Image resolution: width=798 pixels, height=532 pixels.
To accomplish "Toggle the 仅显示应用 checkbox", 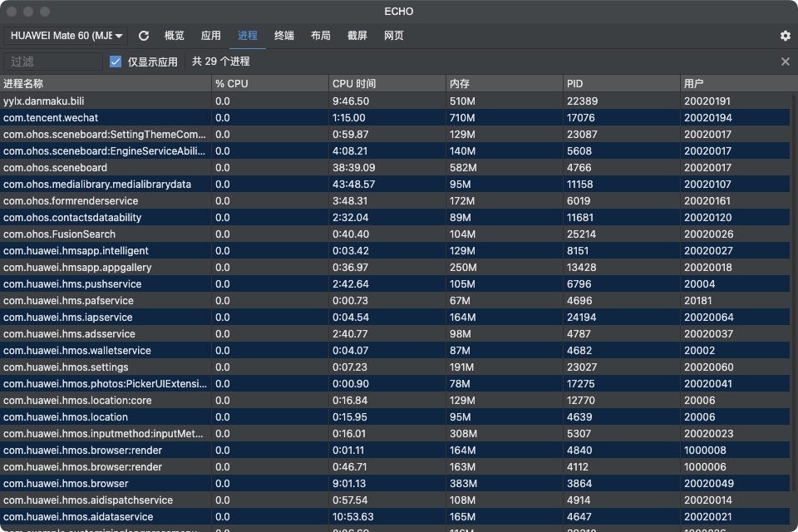I will 116,62.
